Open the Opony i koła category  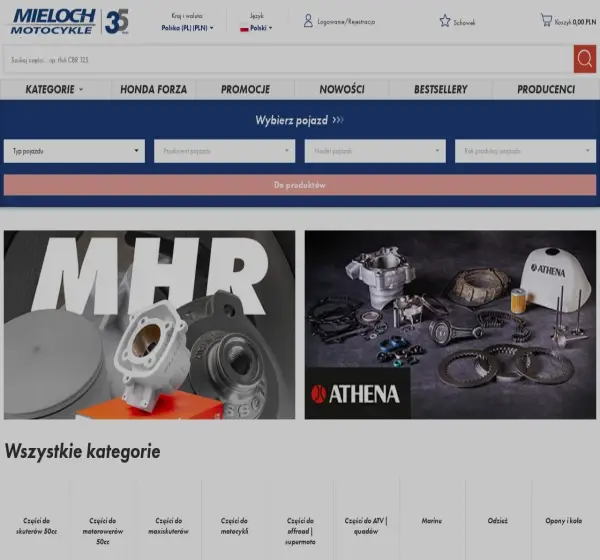click(564, 521)
